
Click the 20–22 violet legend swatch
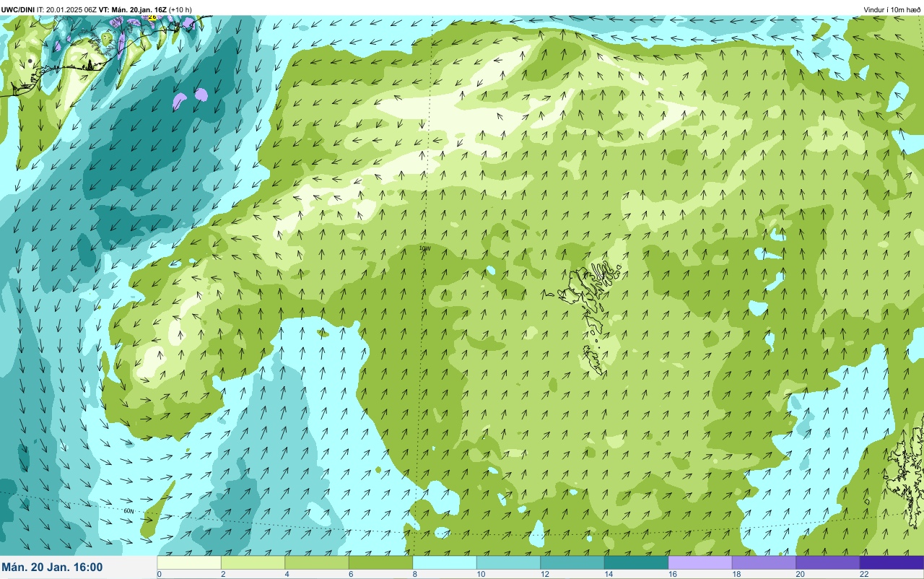[828, 562]
